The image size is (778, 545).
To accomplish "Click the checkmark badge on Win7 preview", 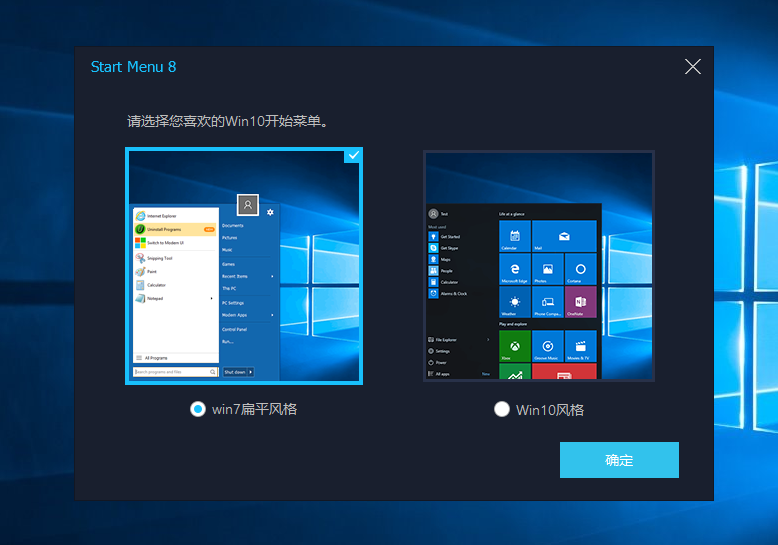I will click(x=353, y=156).
